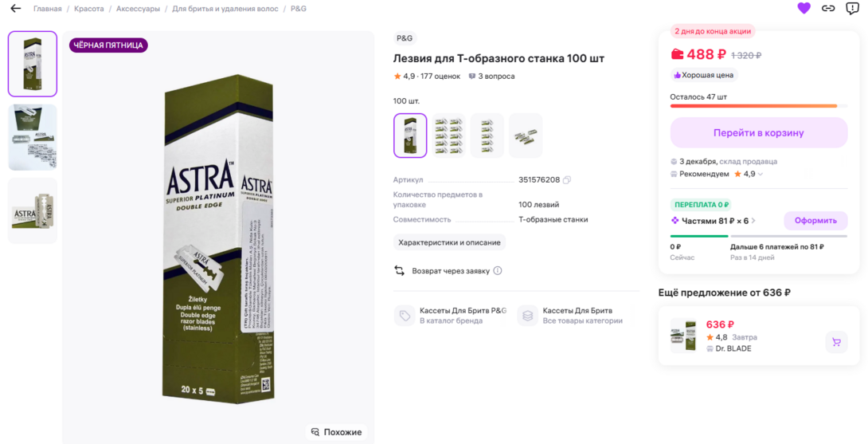
Task: Expand the seller rating 4,9 dropdown
Action: pos(760,174)
